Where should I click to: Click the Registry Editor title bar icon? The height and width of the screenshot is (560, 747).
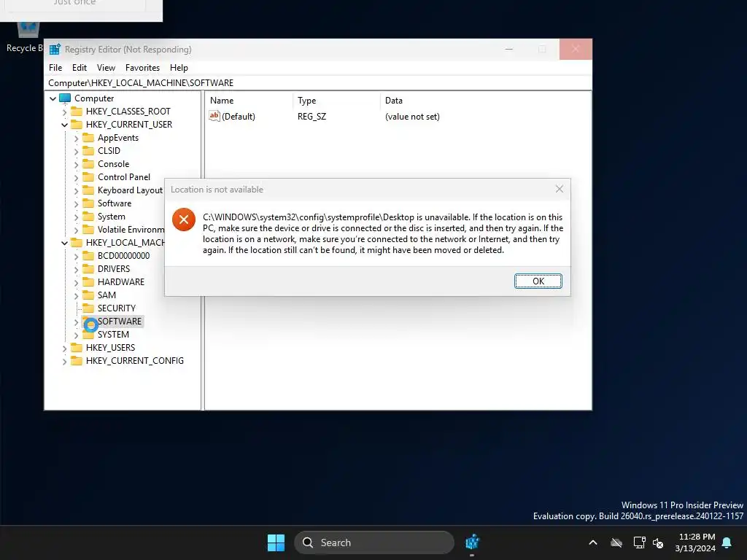[55, 50]
